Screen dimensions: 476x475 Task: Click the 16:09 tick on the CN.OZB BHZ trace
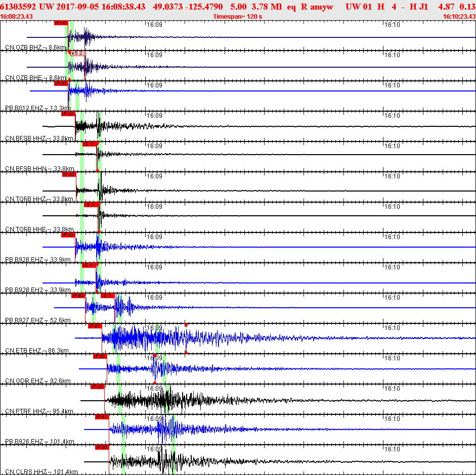(154, 25)
